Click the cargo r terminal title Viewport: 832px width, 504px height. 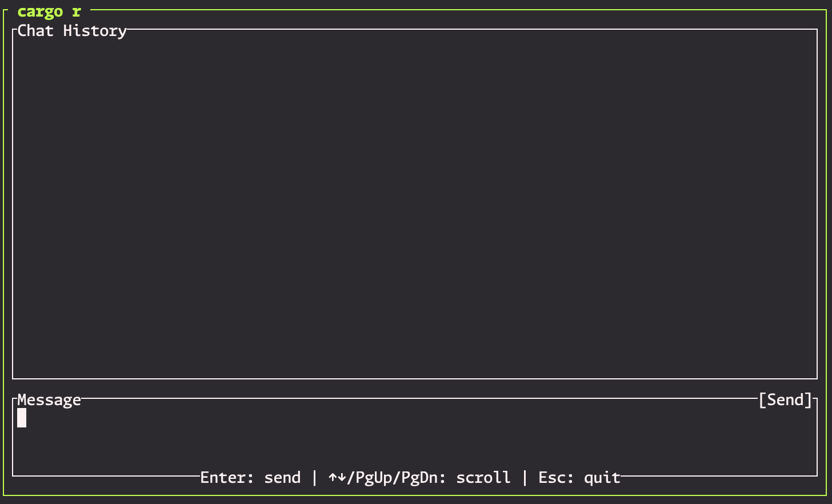pos(49,11)
